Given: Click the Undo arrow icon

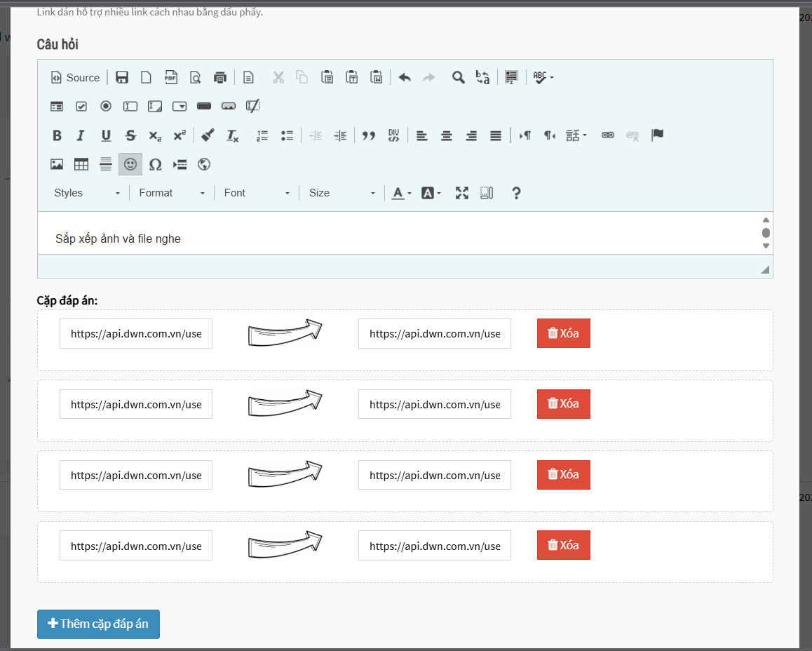Looking at the screenshot, I should pyautogui.click(x=405, y=78).
